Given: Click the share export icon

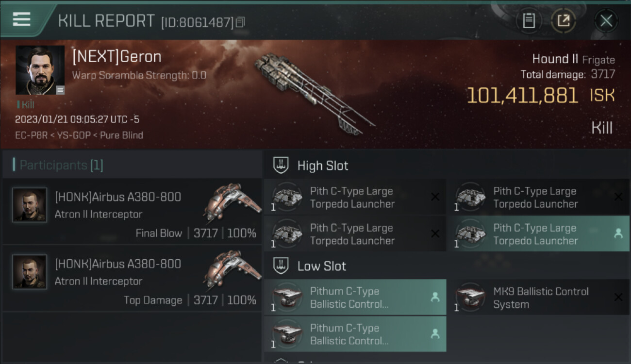Looking at the screenshot, I should [x=563, y=21].
